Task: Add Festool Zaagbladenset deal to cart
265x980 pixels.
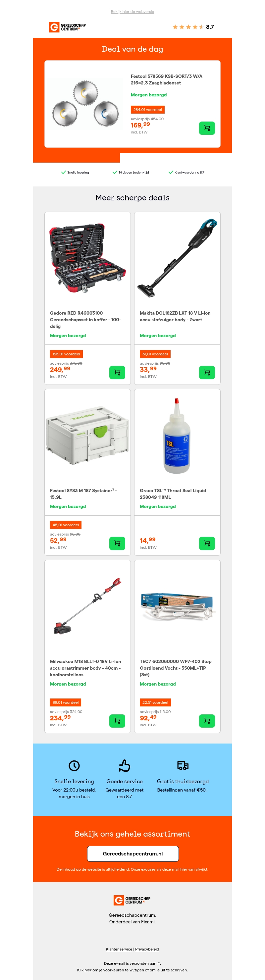Action: (207, 128)
